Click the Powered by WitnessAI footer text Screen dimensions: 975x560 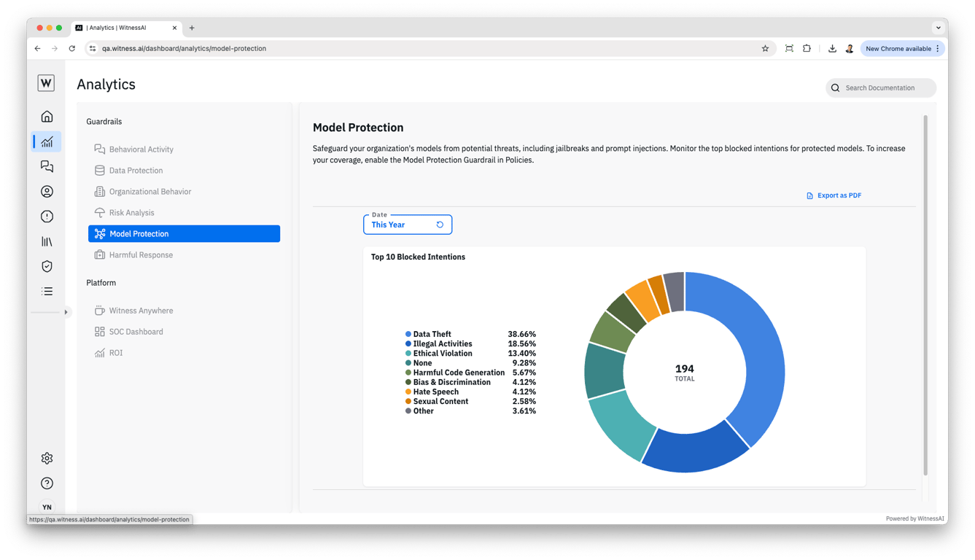(915, 518)
